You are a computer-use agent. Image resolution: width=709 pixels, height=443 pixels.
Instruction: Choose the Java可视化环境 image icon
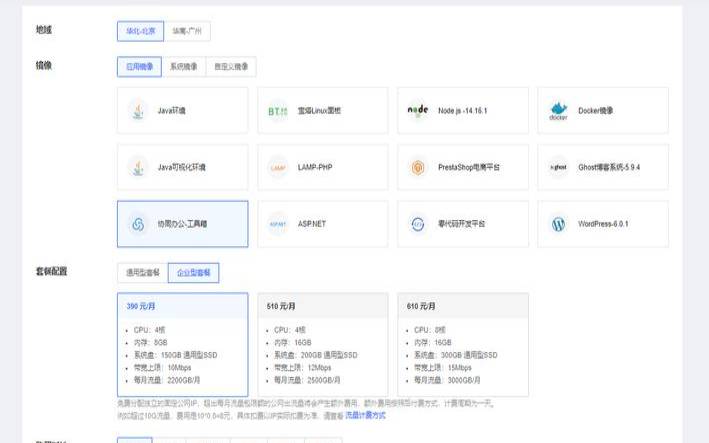[138, 167]
